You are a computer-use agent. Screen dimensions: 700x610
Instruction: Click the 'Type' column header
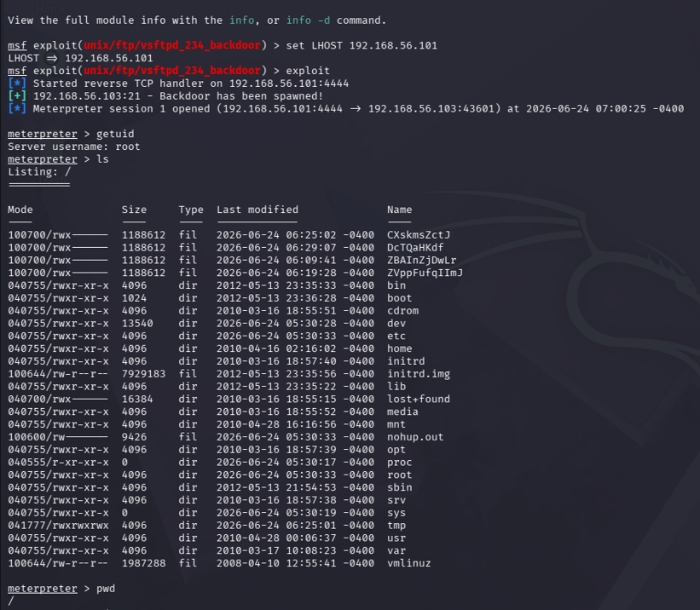click(x=191, y=210)
